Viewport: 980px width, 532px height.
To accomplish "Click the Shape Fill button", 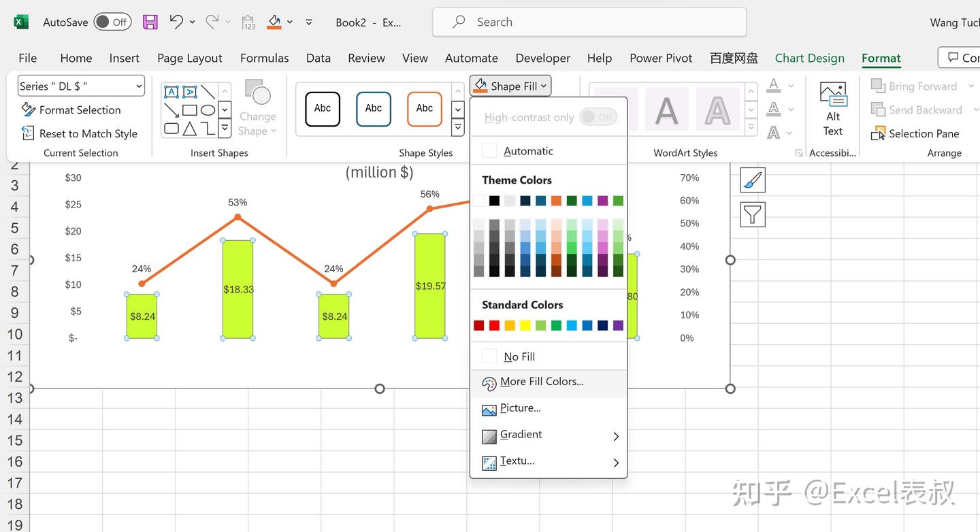I will pos(510,86).
